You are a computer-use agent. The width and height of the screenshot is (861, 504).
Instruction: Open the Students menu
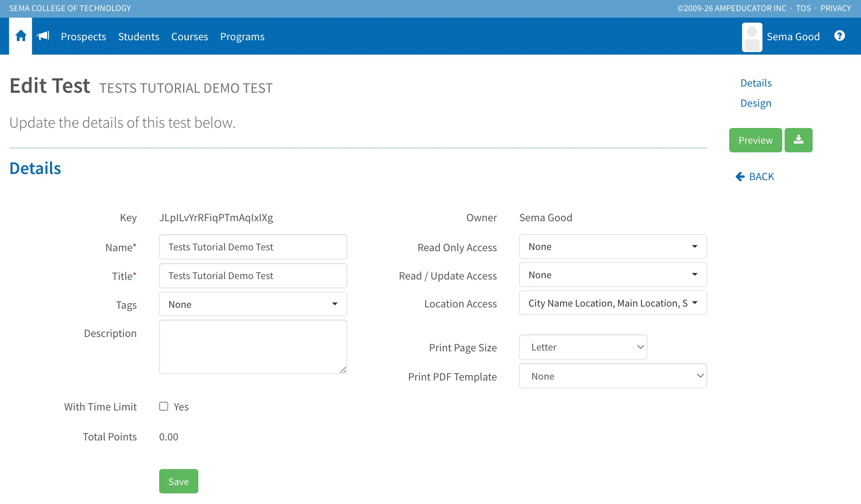point(139,37)
